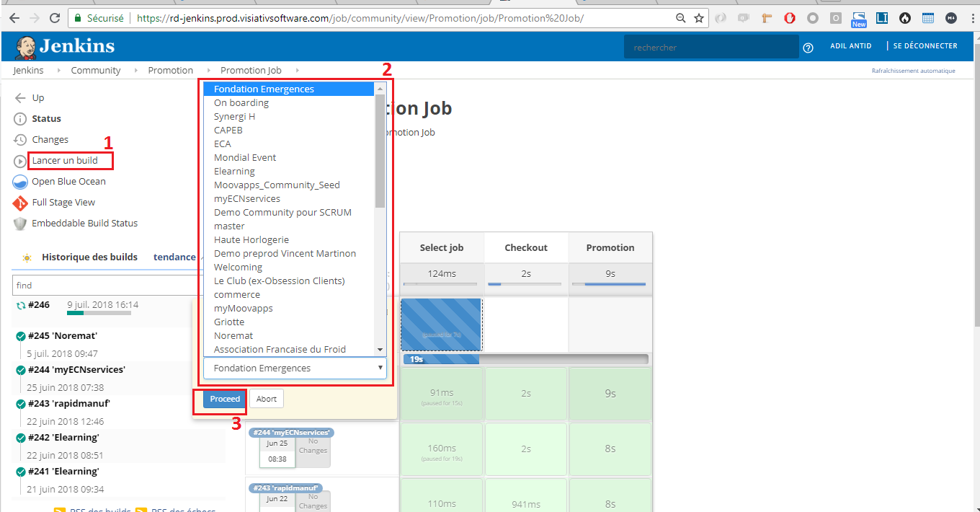Viewport: 980px width, 512px height.
Task: Click SE DÉCONNECTER link
Action: click(x=925, y=46)
